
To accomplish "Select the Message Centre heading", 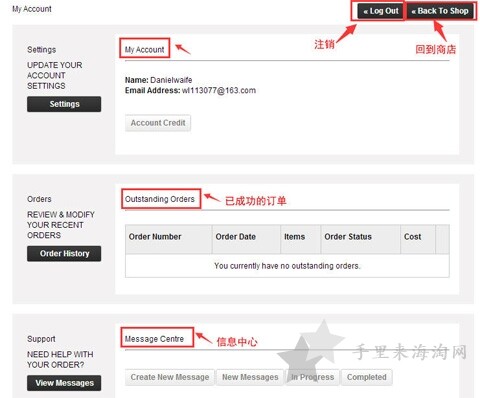I will [154, 339].
